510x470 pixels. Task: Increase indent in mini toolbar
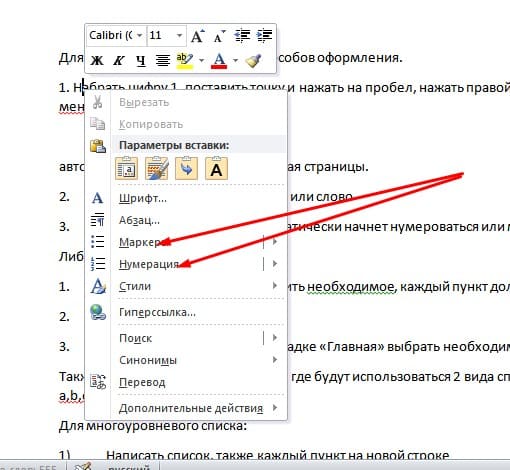point(265,36)
